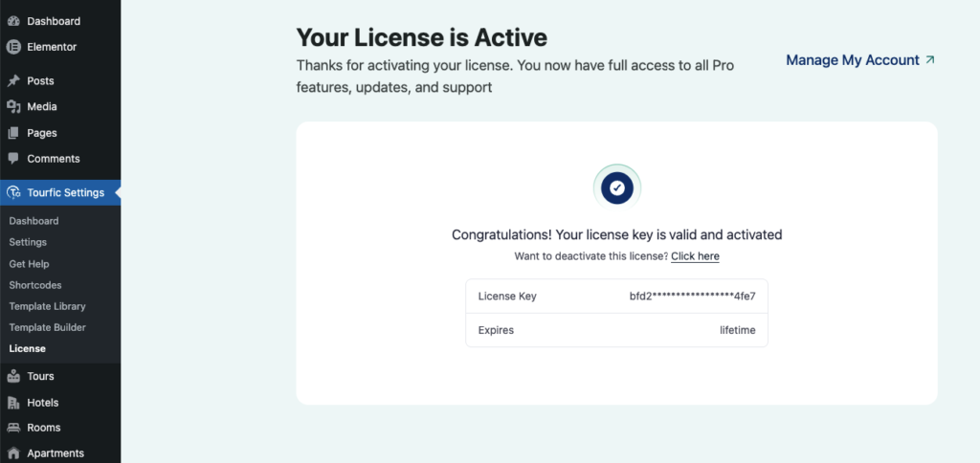980x463 pixels.
Task: Click the Tourfic Settings logo icon
Action: 13,192
